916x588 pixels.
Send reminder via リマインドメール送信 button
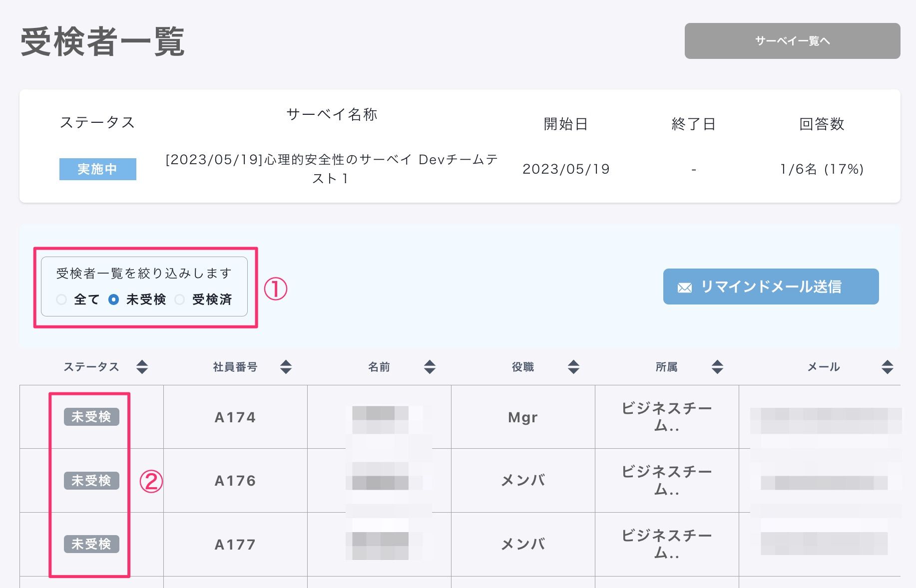(771, 287)
